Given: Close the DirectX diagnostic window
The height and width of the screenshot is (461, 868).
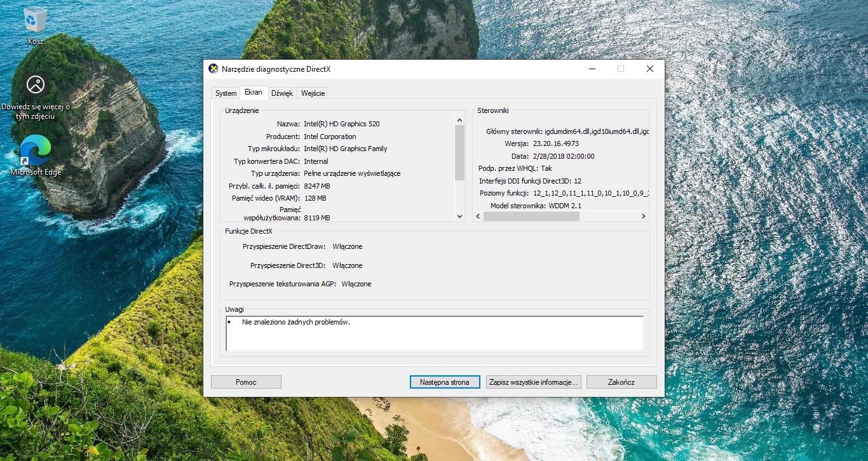Looking at the screenshot, I should [x=649, y=69].
